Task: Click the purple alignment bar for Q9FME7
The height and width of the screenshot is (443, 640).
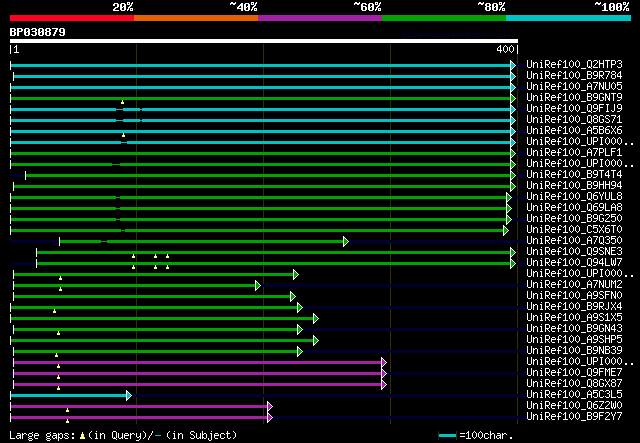Action: tap(198, 374)
